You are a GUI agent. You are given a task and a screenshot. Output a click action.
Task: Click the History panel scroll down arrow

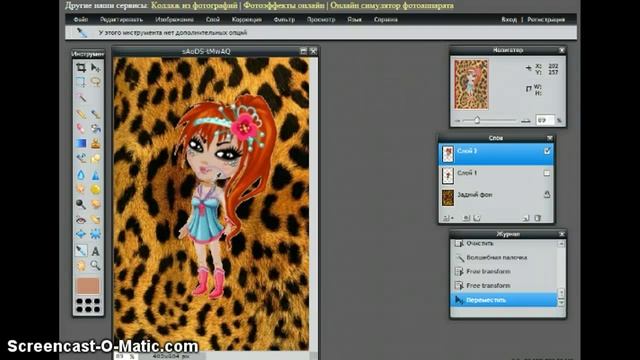click(x=562, y=302)
